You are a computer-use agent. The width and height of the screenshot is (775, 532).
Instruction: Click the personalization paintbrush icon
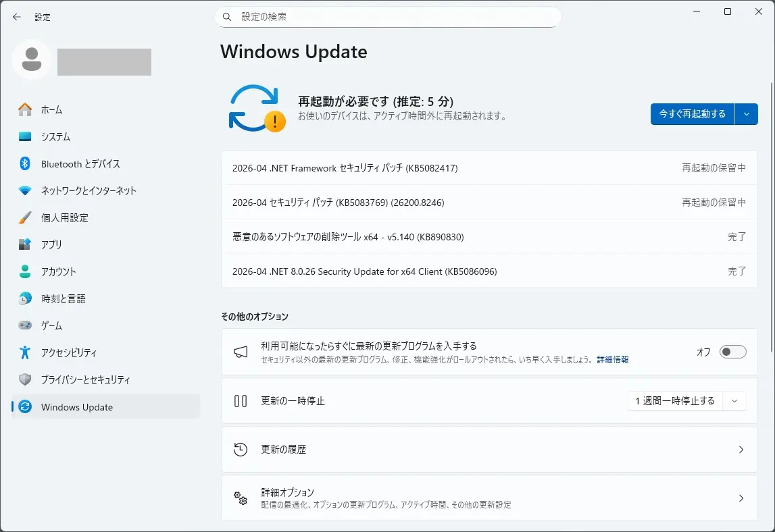(x=25, y=217)
